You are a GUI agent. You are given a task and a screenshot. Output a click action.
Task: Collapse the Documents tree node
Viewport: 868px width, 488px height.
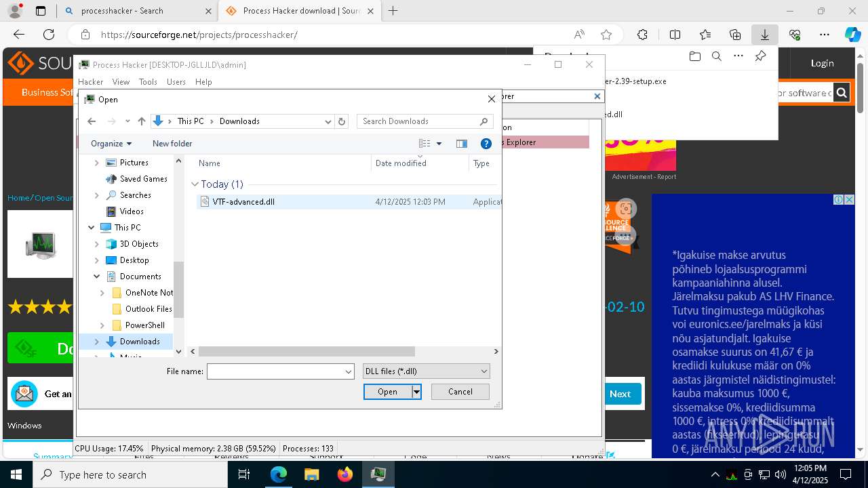[x=96, y=277]
